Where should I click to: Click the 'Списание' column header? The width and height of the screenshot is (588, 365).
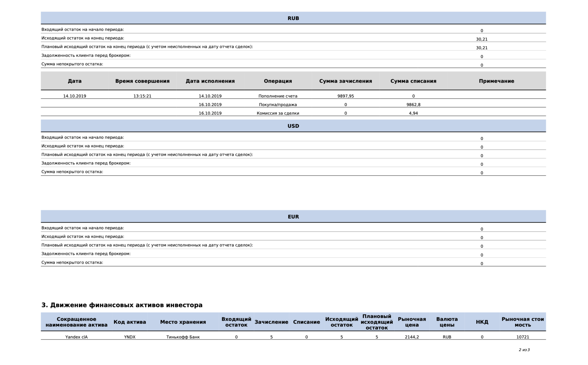[x=307, y=322]
